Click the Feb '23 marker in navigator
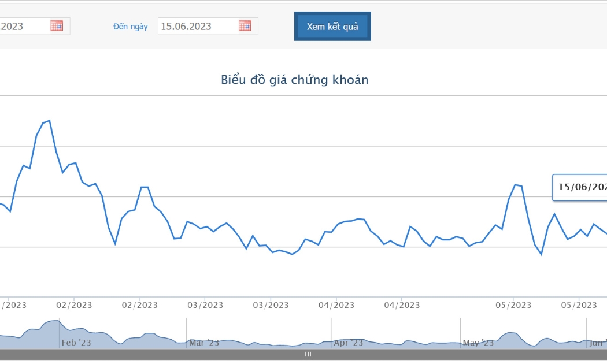 coord(76,343)
